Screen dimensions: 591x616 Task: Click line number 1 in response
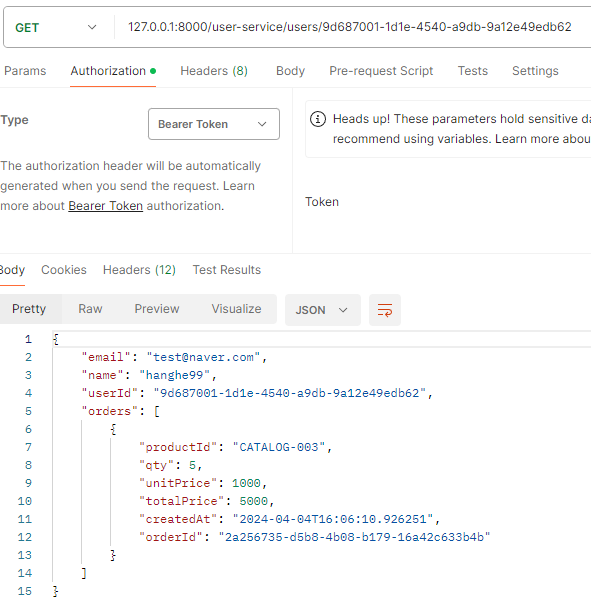click(x=28, y=339)
